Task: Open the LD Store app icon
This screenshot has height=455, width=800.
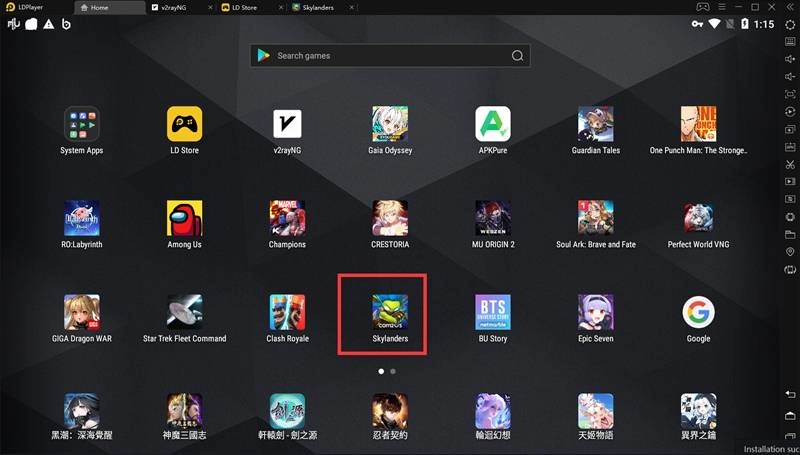Action: [184, 123]
